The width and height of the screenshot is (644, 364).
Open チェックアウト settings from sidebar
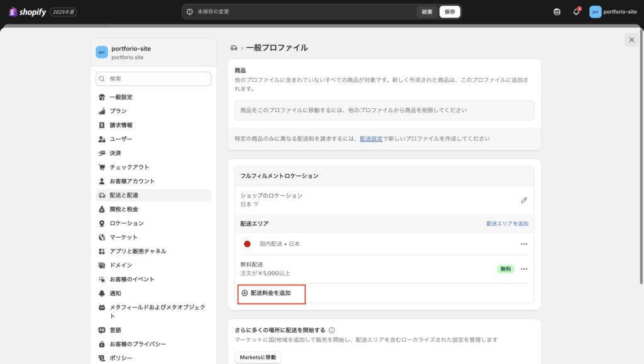129,167
